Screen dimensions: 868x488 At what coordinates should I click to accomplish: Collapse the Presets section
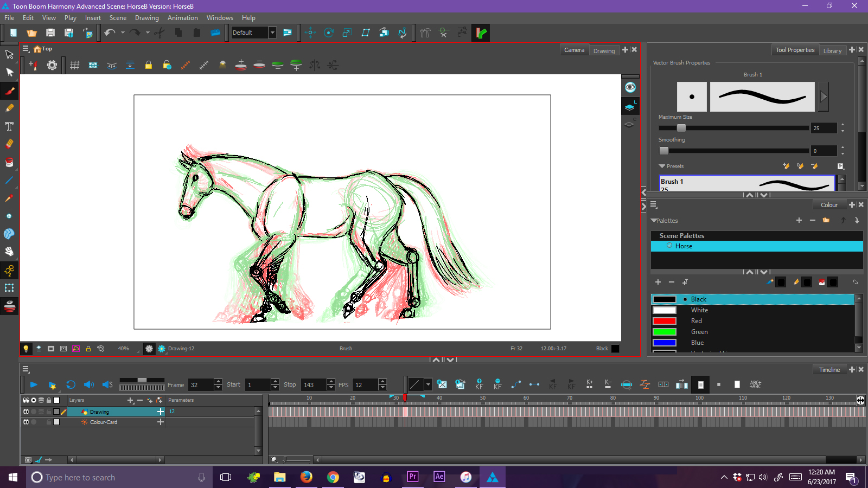coord(662,166)
